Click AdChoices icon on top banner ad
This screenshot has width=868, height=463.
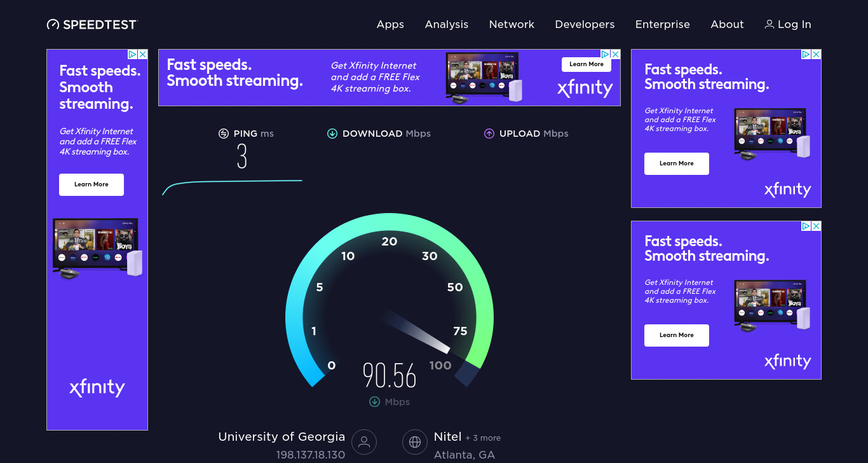[606, 55]
